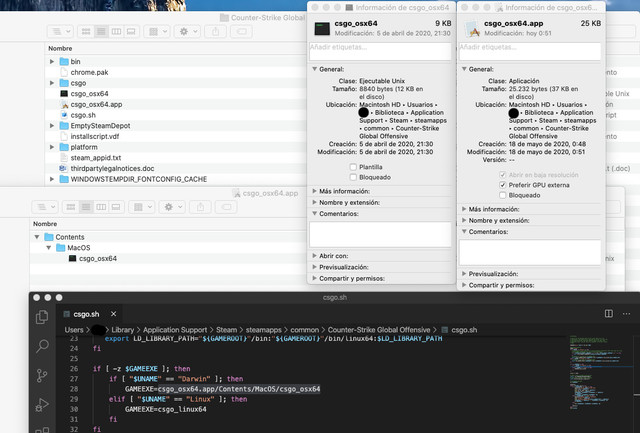Select csgo.sh file in Finder list
The height and width of the screenshot is (433, 640).
pyautogui.click(x=83, y=115)
